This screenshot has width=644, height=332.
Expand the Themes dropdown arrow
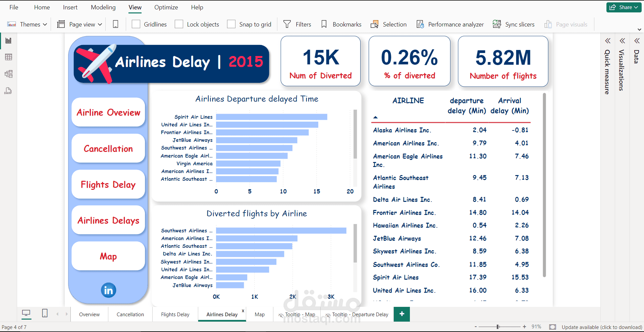(x=45, y=24)
